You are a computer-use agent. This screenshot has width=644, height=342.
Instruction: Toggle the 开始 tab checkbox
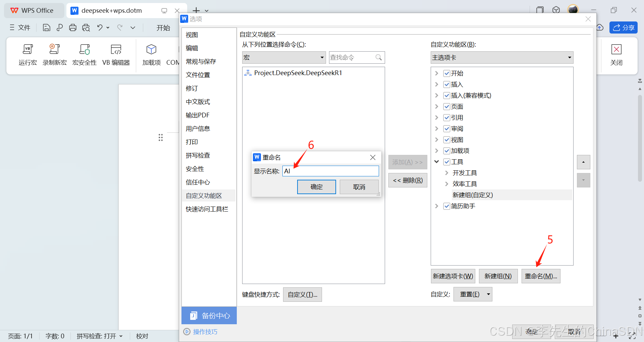[x=447, y=73]
